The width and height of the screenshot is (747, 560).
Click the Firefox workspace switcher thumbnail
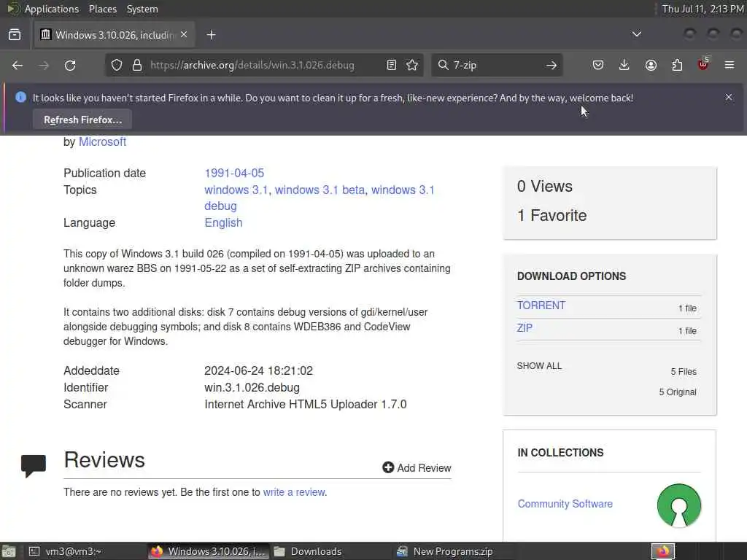[x=663, y=551]
